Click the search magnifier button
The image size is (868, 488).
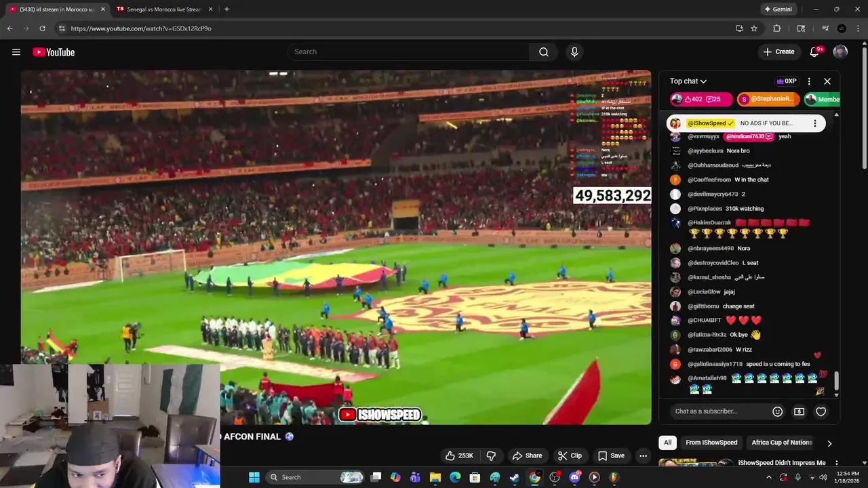(x=543, y=52)
